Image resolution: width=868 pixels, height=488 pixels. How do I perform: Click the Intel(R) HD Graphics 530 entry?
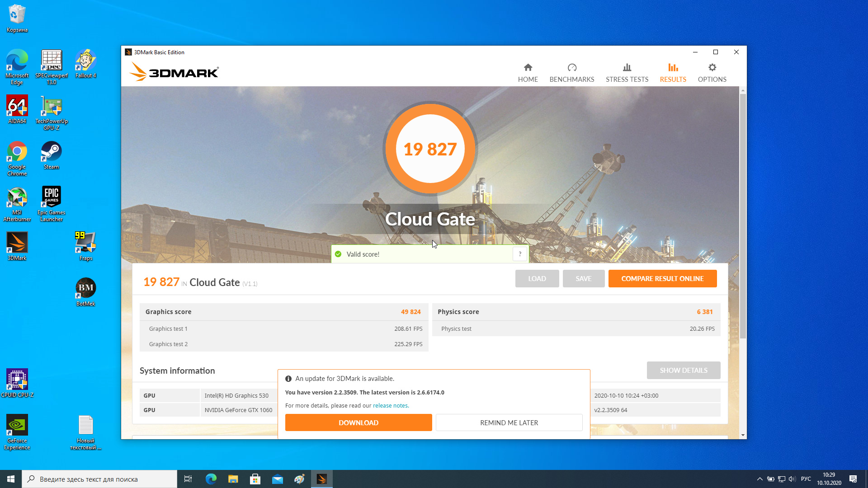pyautogui.click(x=236, y=395)
